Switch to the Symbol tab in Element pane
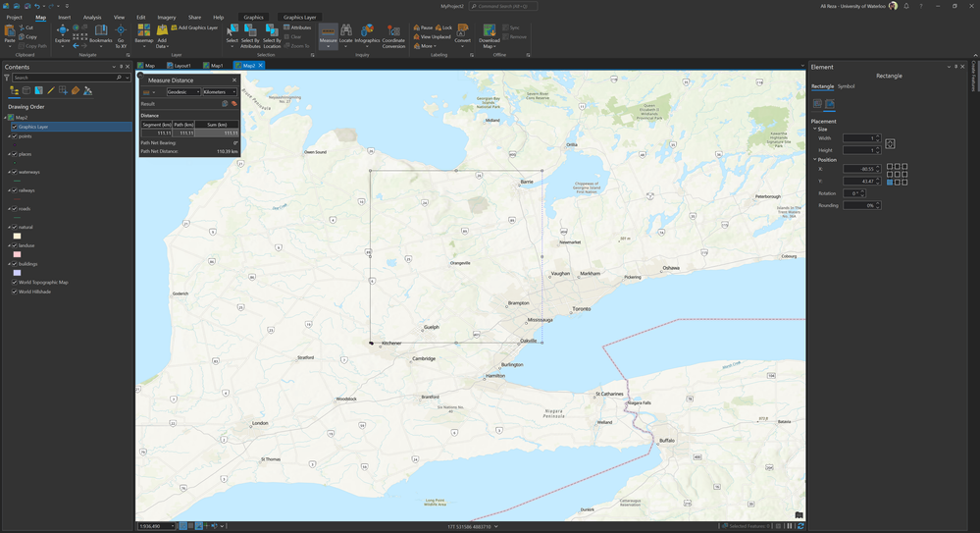This screenshot has width=980, height=533. coord(846,86)
